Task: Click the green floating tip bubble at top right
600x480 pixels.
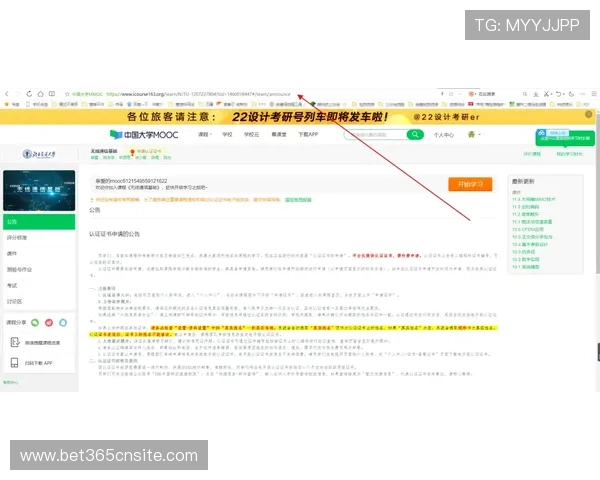Action: click(565, 138)
